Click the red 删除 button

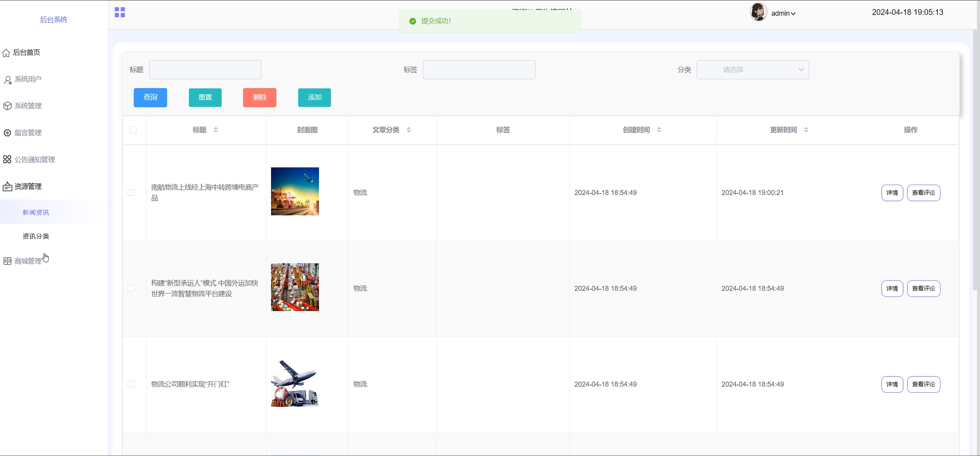click(x=259, y=98)
